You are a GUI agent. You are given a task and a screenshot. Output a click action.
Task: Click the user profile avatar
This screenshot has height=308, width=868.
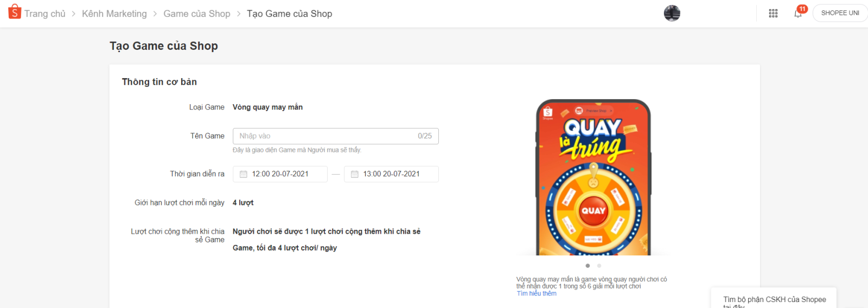pyautogui.click(x=672, y=13)
